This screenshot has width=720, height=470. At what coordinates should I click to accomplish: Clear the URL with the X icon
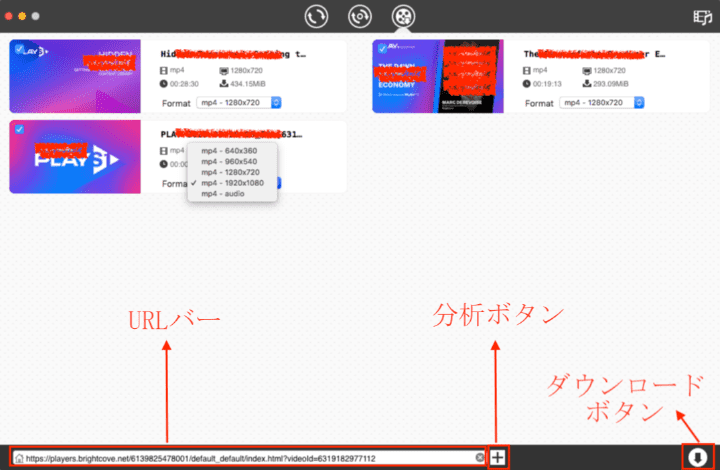pyautogui.click(x=479, y=457)
